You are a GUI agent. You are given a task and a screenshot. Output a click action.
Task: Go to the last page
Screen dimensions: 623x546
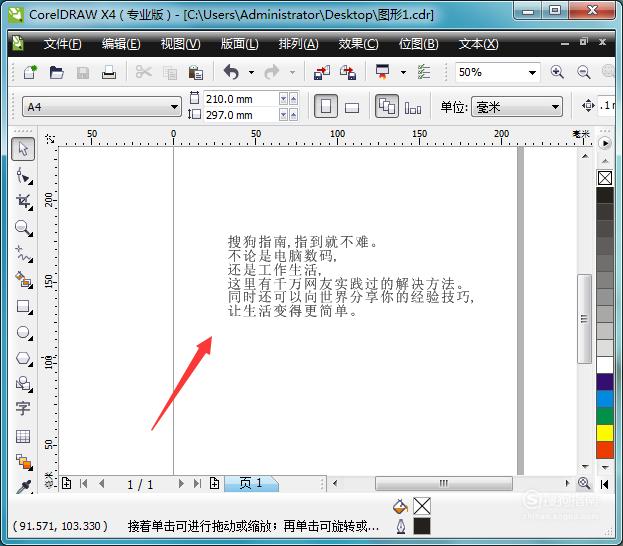(x=197, y=484)
